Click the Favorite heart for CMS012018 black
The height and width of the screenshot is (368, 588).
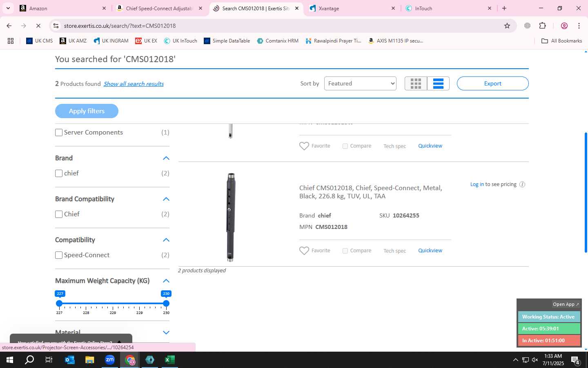304,251
